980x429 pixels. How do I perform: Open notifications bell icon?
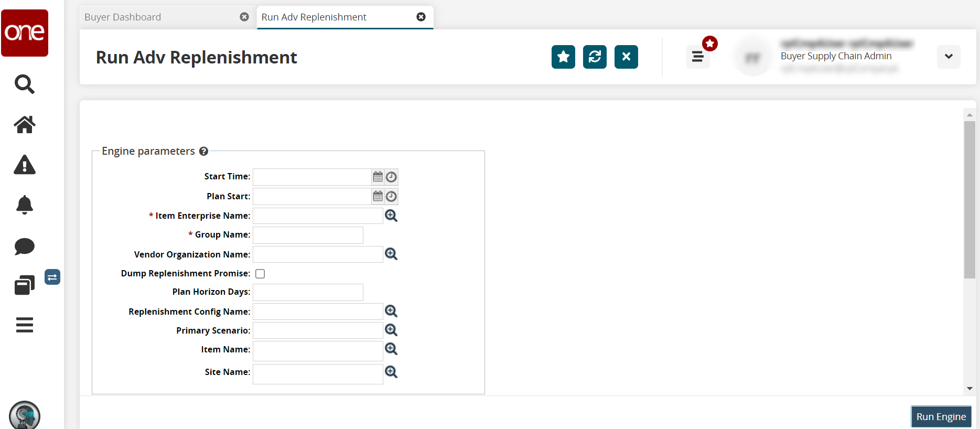click(x=25, y=205)
